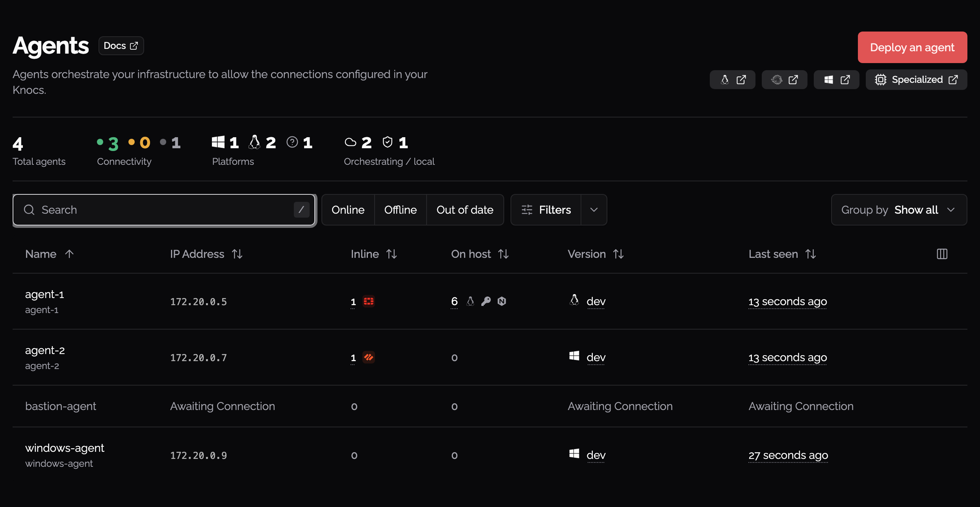
Task: Open the Linux agent deployment link
Action: [x=732, y=80]
